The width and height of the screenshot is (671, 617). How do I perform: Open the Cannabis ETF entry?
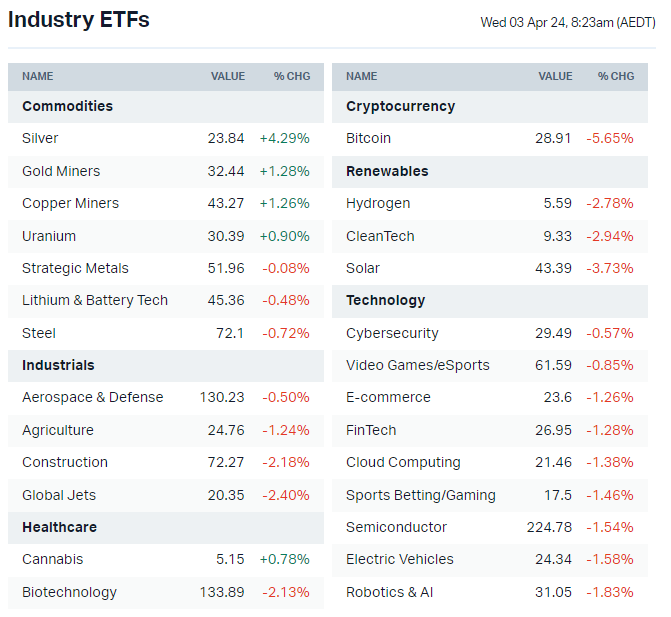point(52,559)
